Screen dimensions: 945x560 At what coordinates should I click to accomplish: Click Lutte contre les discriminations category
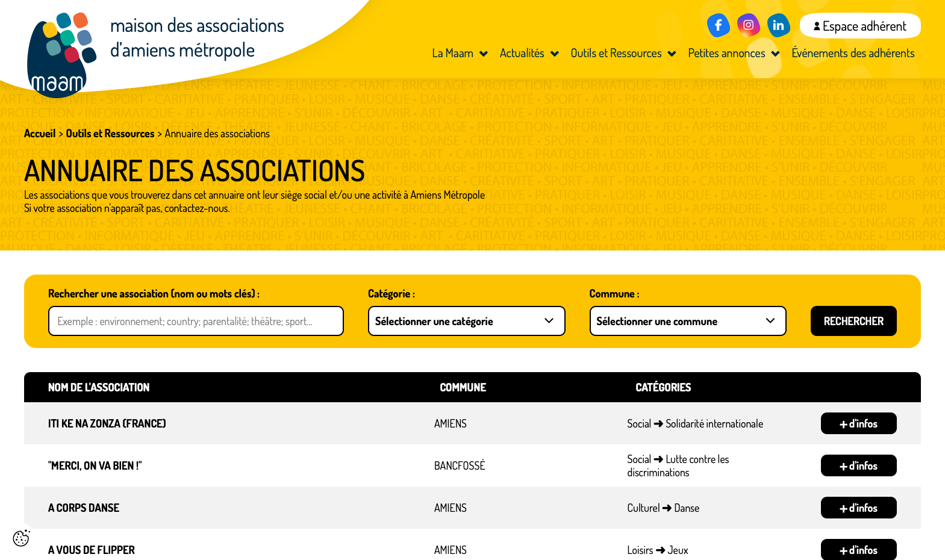pyautogui.click(x=678, y=466)
